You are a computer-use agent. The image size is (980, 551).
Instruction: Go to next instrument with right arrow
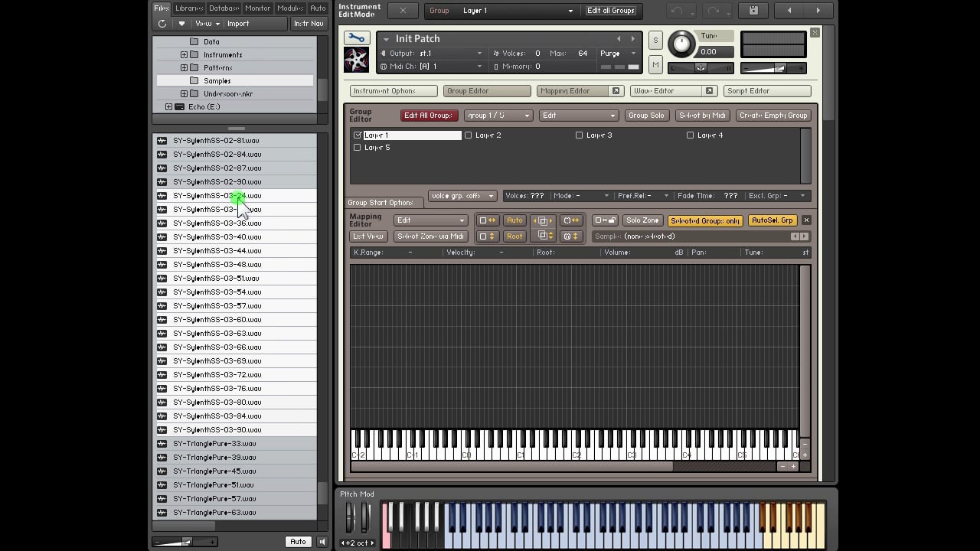[818, 11]
